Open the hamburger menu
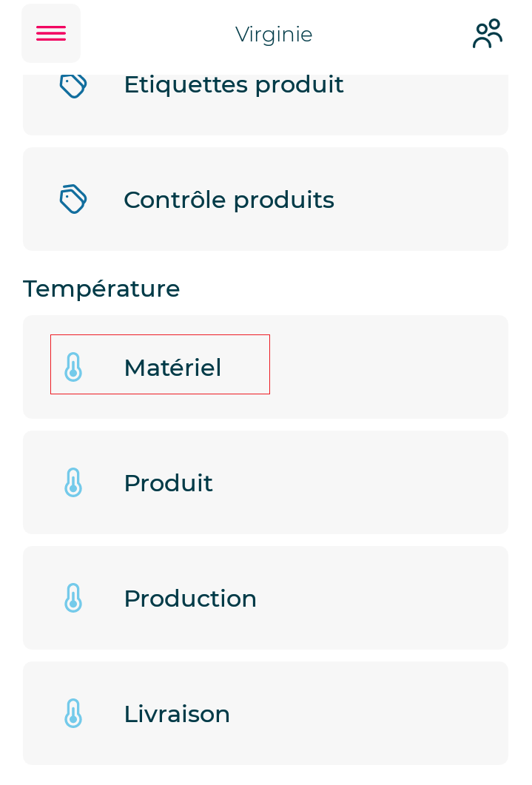This screenshot has height=785, width=532. click(51, 33)
